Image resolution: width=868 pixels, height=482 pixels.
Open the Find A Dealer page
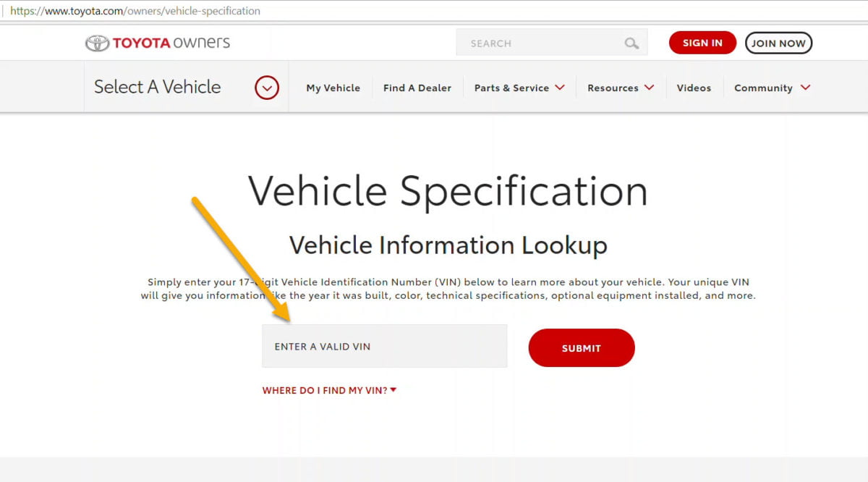(417, 88)
